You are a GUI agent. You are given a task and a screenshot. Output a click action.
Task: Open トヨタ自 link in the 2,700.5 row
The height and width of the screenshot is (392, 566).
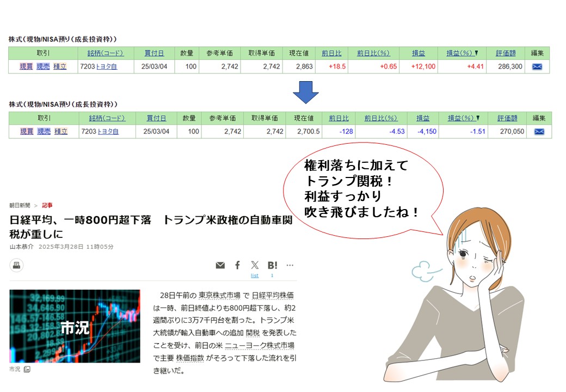tap(108, 131)
